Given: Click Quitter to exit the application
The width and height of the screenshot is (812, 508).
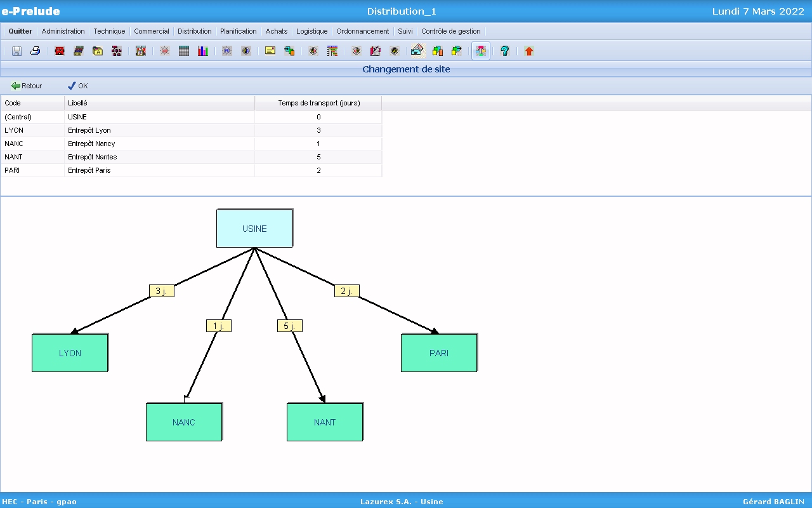Looking at the screenshot, I should 20,31.
